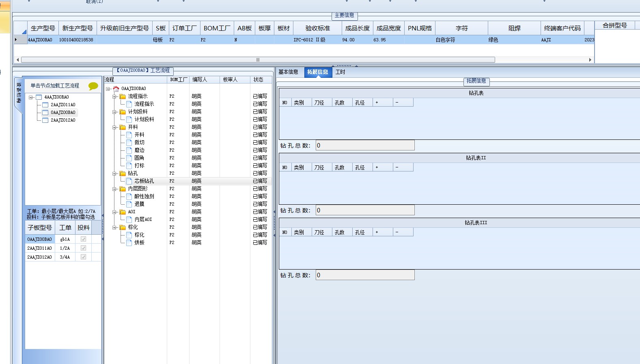Collapse the 内层图形 folder node
This screenshot has height=364, width=640.
tap(114, 189)
